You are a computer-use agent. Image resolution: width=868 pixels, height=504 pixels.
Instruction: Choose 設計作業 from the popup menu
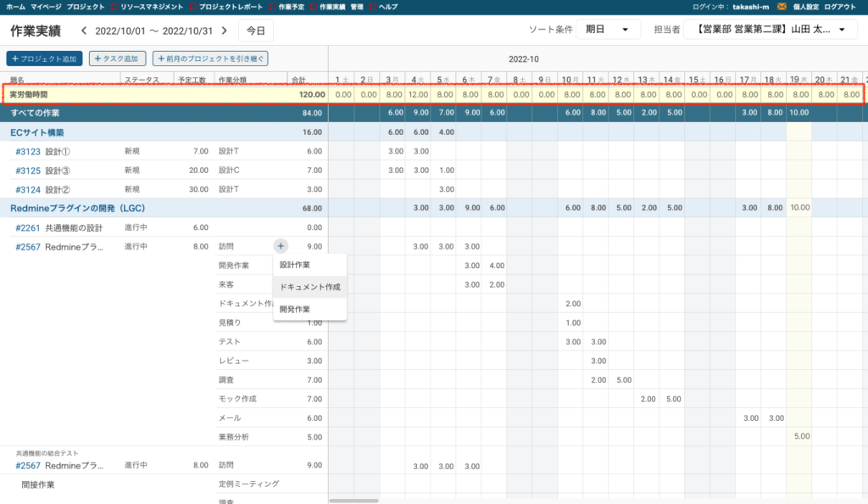(309, 265)
